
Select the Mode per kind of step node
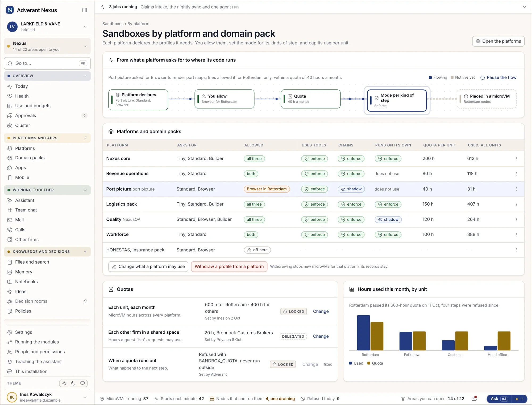pos(397,100)
